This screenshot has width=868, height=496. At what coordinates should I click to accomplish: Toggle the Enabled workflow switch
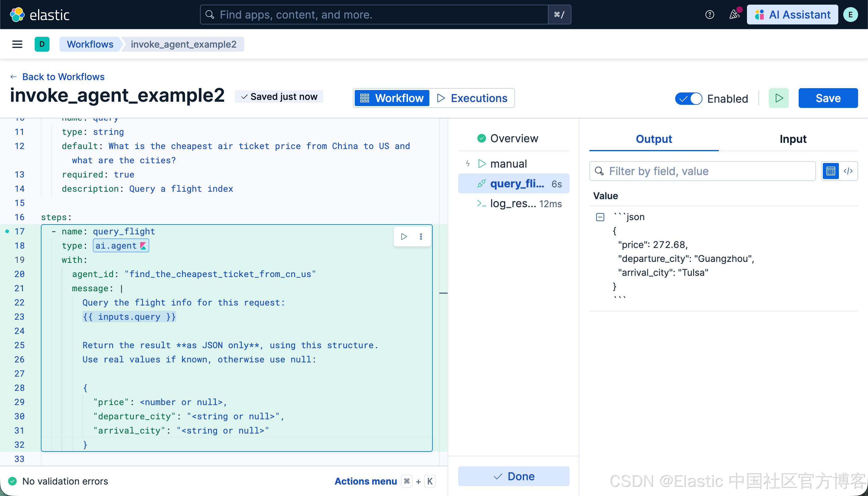[688, 98]
